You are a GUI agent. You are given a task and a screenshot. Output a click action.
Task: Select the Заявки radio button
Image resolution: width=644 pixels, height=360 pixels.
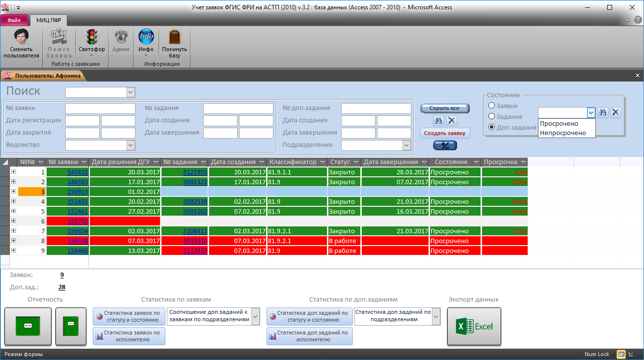pos(491,106)
